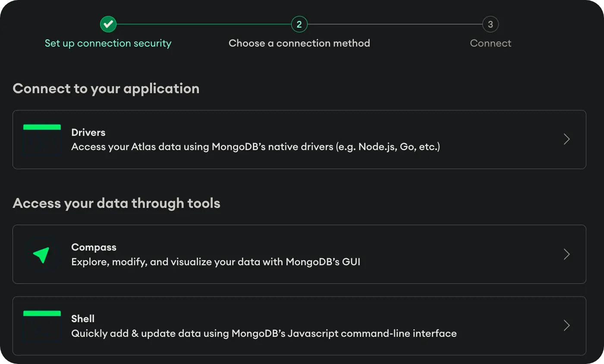604x364 pixels.
Task: Expand the Drivers option chevron
Action: (x=567, y=139)
